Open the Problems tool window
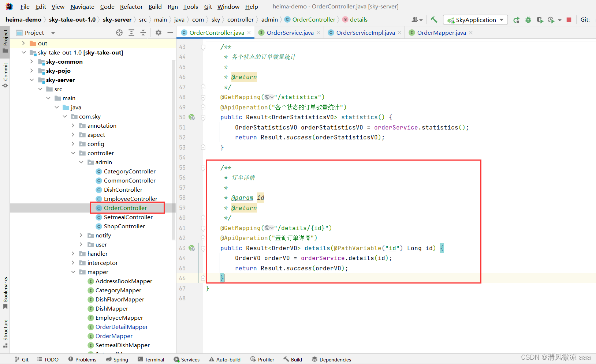Image resolution: width=596 pixels, height=364 pixels. (82, 360)
